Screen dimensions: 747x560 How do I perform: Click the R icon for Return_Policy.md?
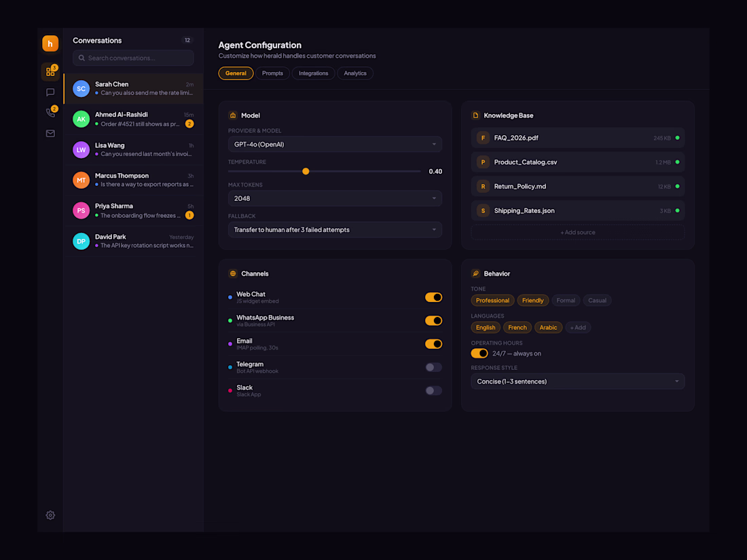(483, 187)
